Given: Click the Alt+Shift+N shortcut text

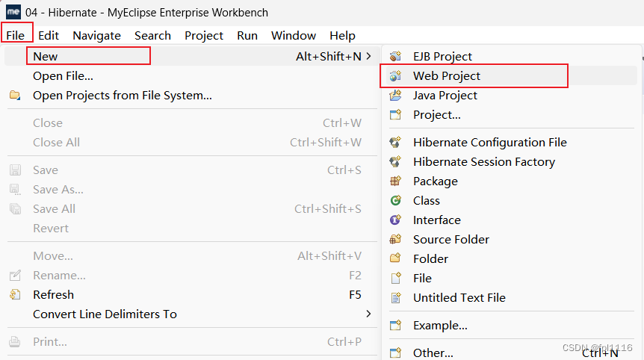Looking at the screenshot, I should point(329,56).
